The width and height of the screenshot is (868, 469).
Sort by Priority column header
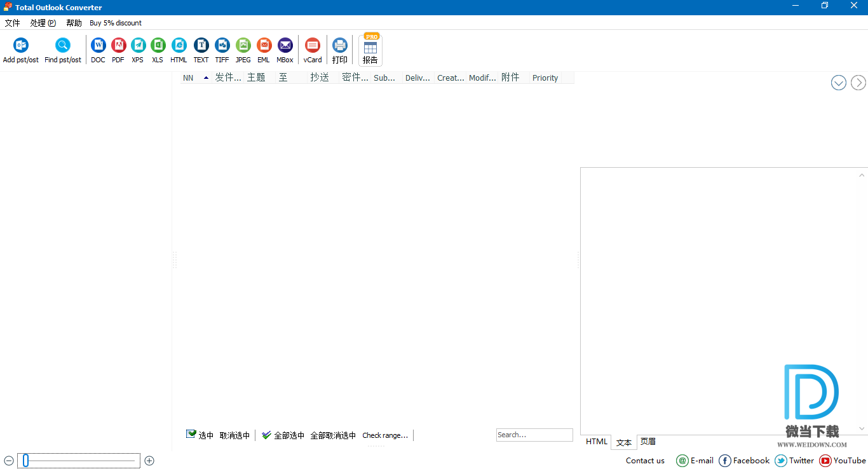click(x=546, y=78)
